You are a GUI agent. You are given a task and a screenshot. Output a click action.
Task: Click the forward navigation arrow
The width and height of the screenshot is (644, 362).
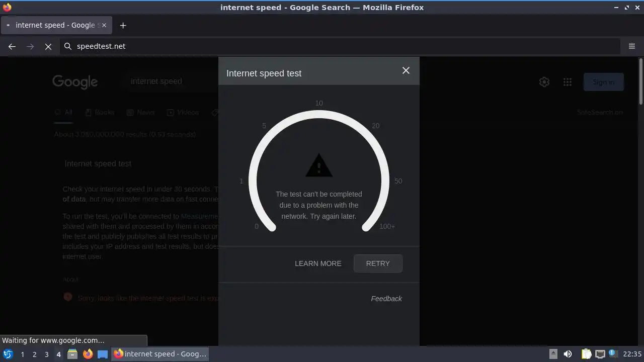point(30,46)
